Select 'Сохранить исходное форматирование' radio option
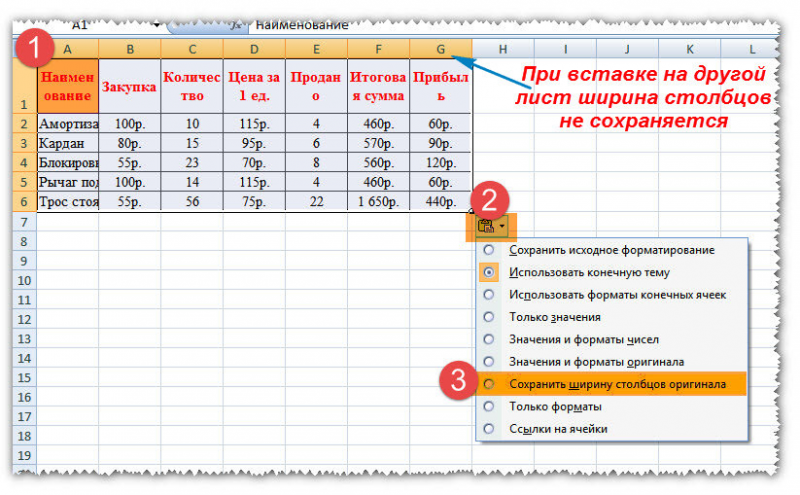Viewport: 800px width, 495px height. [612, 250]
